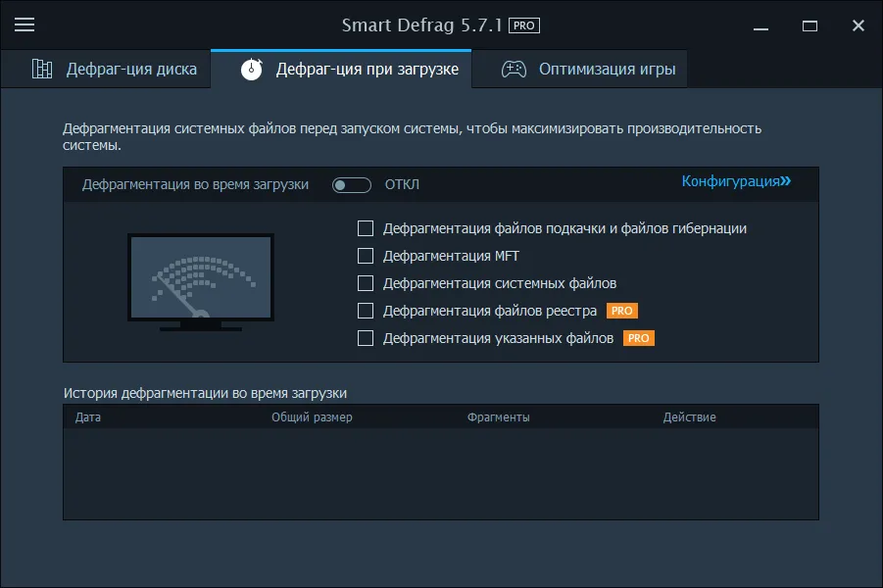Tick the Дефрагментация указанных файлов checkbox
This screenshot has height=588, width=883.
pyautogui.click(x=366, y=338)
